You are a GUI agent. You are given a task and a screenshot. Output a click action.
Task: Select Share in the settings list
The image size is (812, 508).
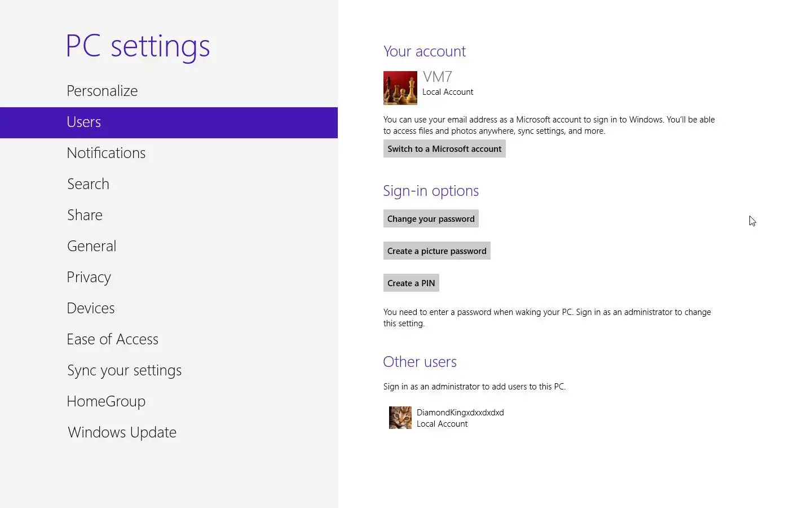coord(85,215)
